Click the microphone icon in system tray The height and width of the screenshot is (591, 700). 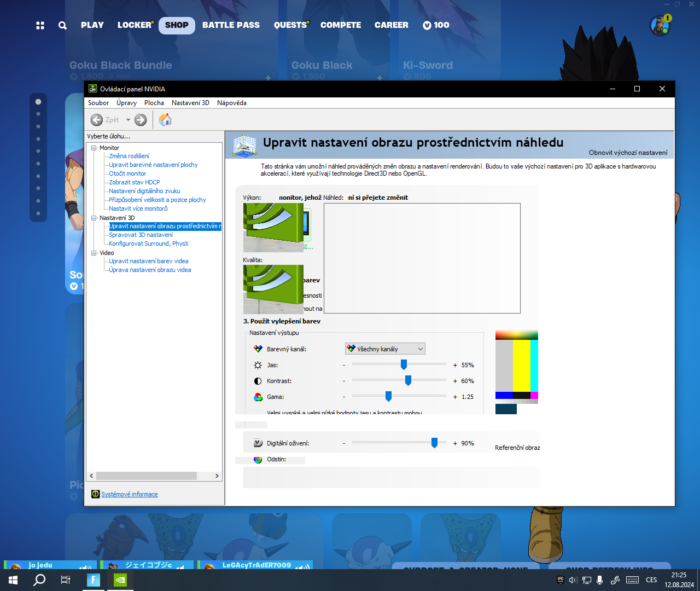pyautogui.click(x=599, y=580)
